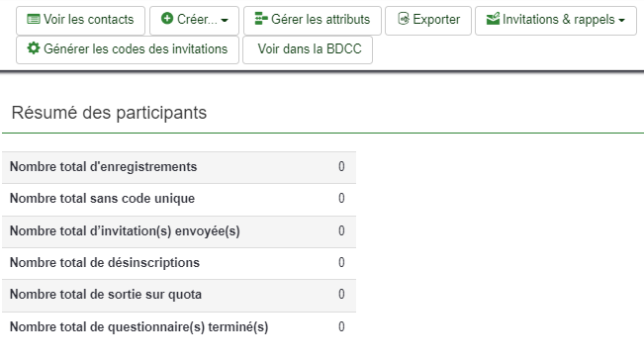
Task: Click the Nombre total de désinscriptions row
Action: [x=179, y=263]
